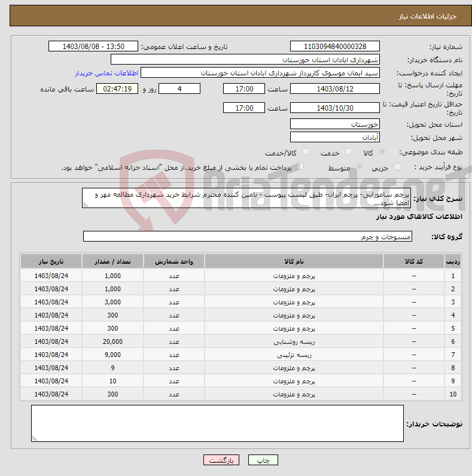472x476 pixels.
Task: Click the remaining time field 02:47:19
Action: click(117, 89)
